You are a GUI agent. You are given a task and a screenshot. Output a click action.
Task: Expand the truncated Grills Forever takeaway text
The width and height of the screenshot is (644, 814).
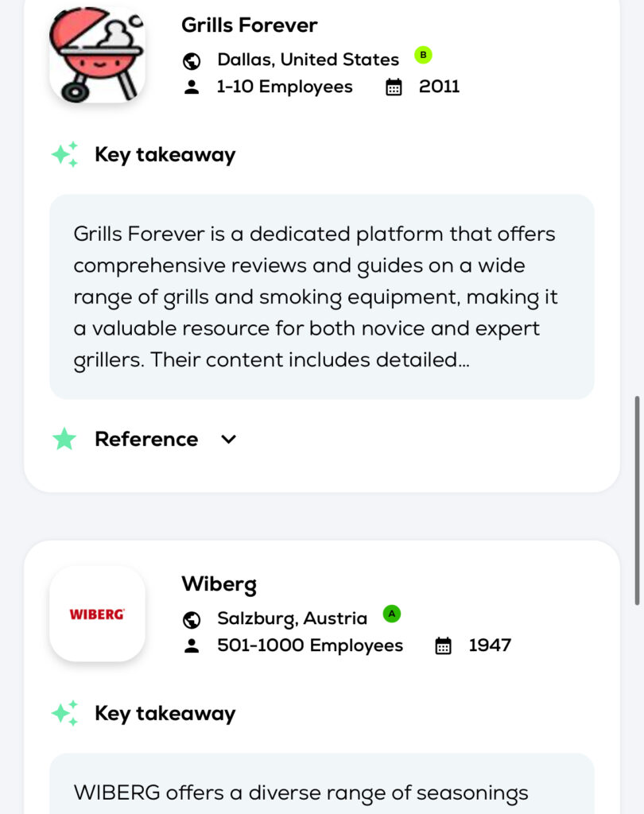[x=321, y=297]
